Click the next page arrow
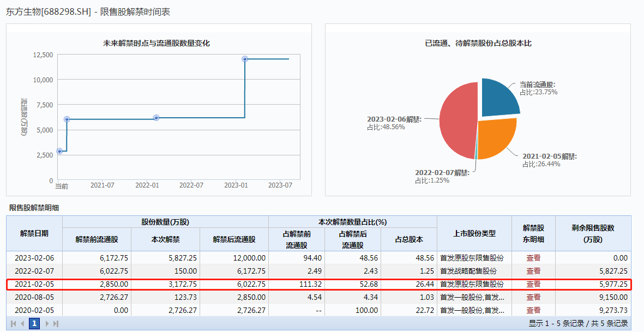Viewport: 644px width, 332px height. [47, 323]
